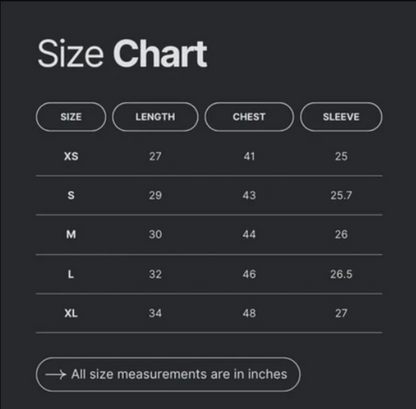Click S sleeve value 25.7
This screenshot has height=409, width=416.
(x=341, y=195)
